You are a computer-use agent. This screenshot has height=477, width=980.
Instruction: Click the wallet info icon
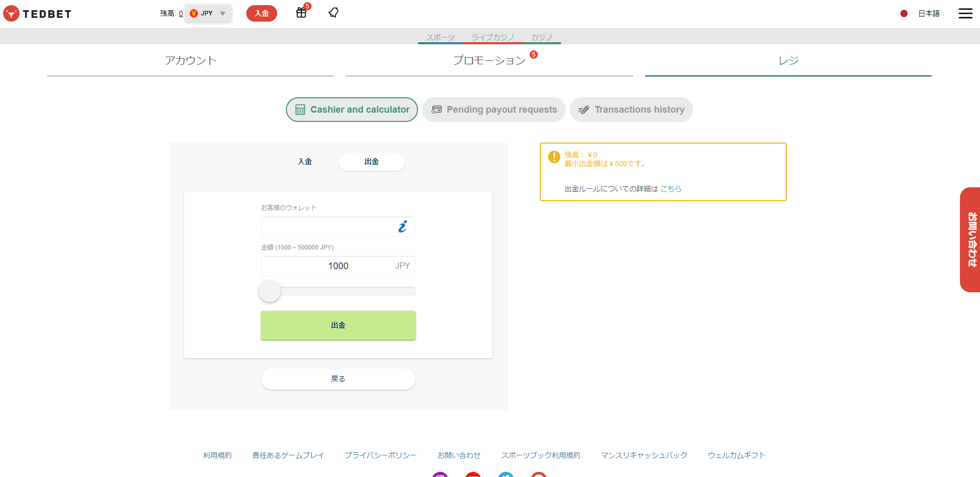(x=403, y=226)
